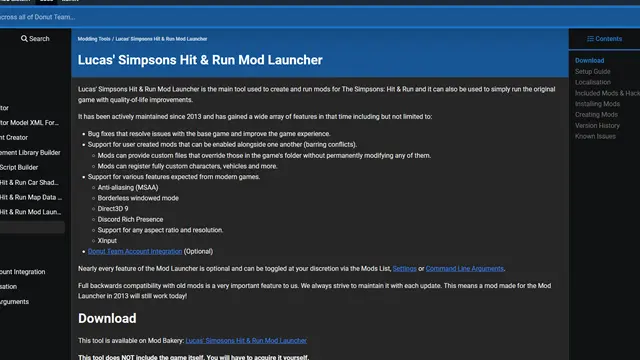The width and height of the screenshot is (640, 360).
Task: Click the 'actively maintained since 2013' sentence
Action: (x=255, y=117)
